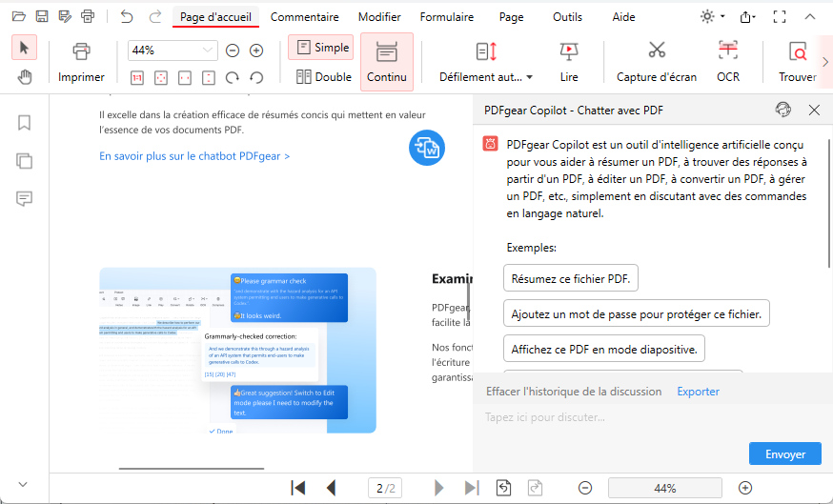
Task: Enable Simple page view
Action: click(321, 48)
